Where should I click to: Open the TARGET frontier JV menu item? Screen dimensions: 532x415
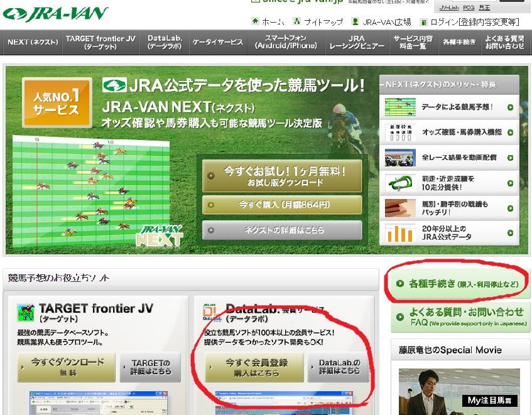(x=100, y=43)
